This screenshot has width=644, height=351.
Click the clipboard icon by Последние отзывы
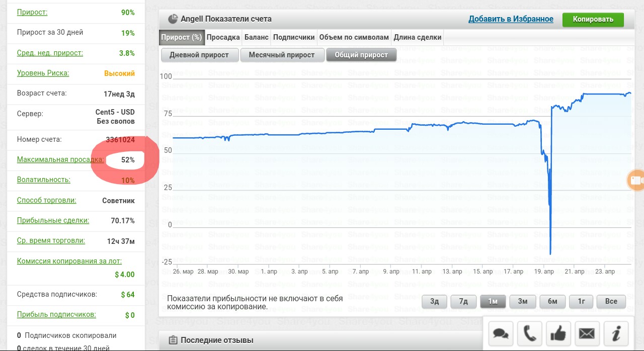point(173,340)
